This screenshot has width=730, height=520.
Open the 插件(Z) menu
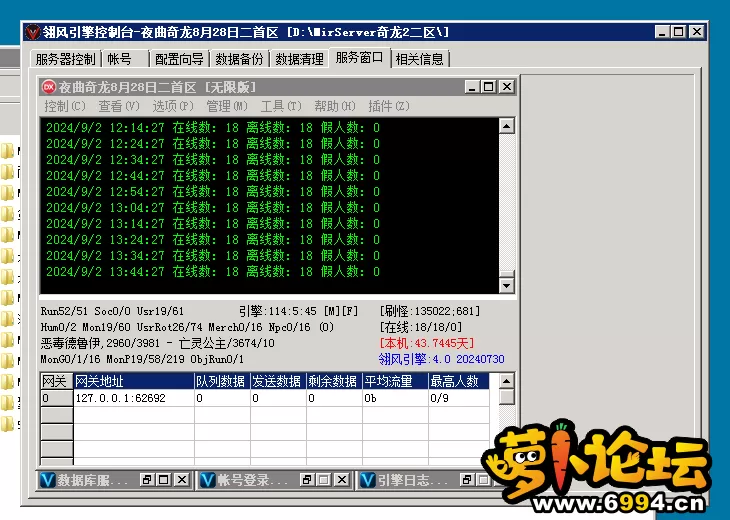pyautogui.click(x=389, y=106)
